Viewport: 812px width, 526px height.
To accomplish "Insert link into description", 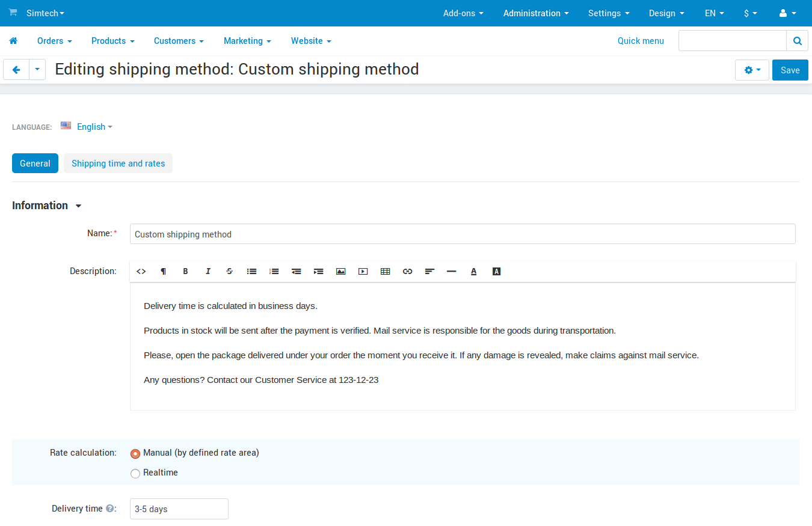I will tap(408, 271).
